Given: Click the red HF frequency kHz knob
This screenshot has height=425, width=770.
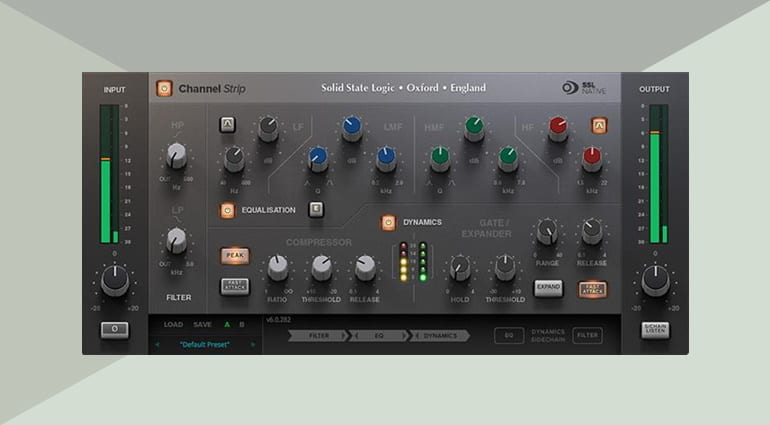Looking at the screenshot, I should [x=592, y=158].
